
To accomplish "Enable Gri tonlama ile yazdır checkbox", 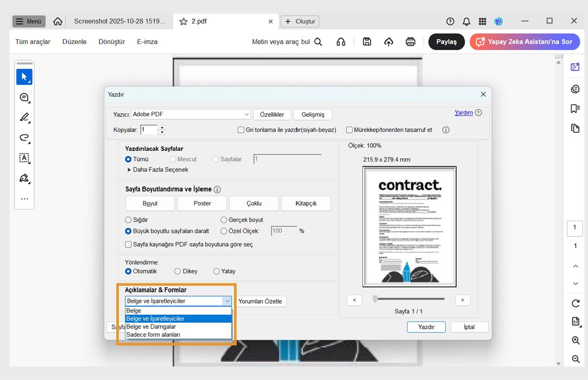I will click(x=241, y=130).
